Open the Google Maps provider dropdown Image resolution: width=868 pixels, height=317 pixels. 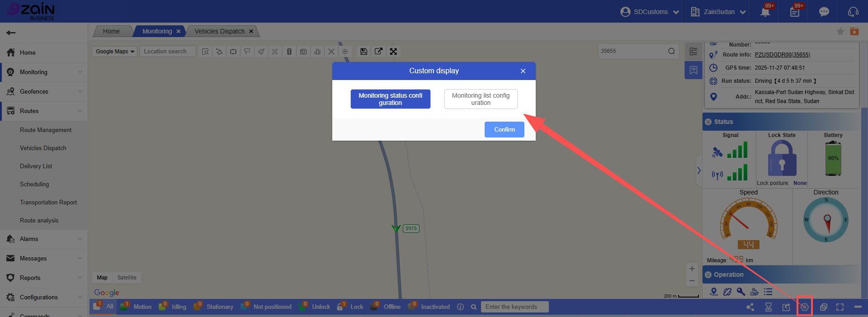(115, 52)
